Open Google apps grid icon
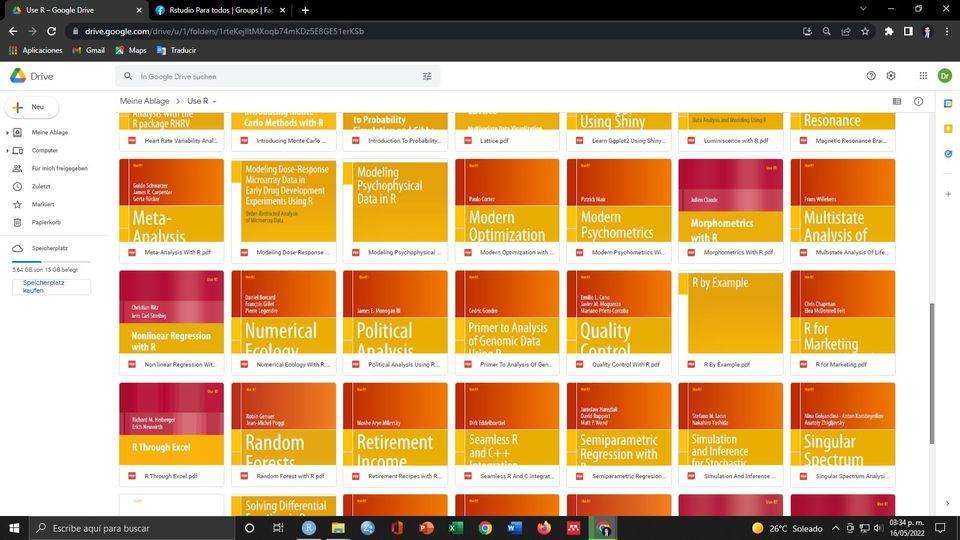 coord(923,76)
